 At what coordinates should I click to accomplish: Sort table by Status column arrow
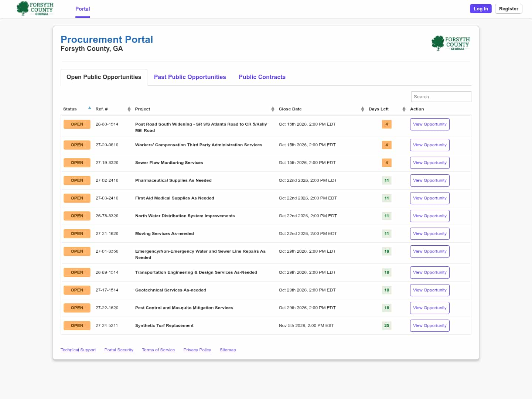(x=89, y=108)
